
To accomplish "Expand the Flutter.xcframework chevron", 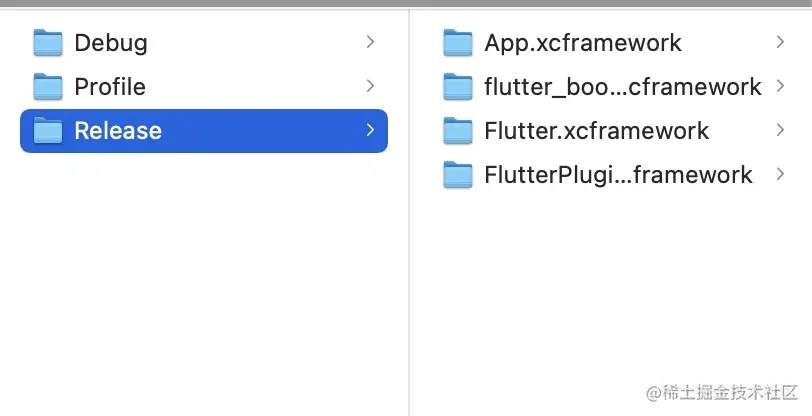I will point(779,131).
